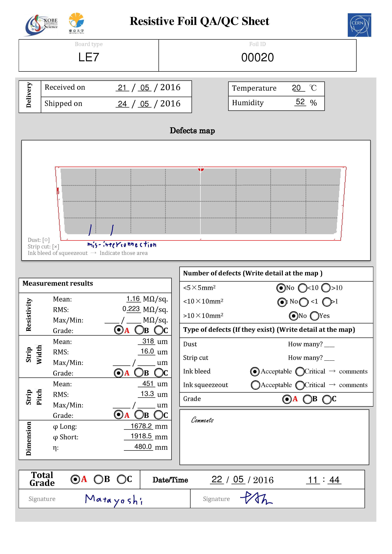Click the mis-interconnection handwritten note
Viewport: 392px width, 554px height.
coord(122,245)
